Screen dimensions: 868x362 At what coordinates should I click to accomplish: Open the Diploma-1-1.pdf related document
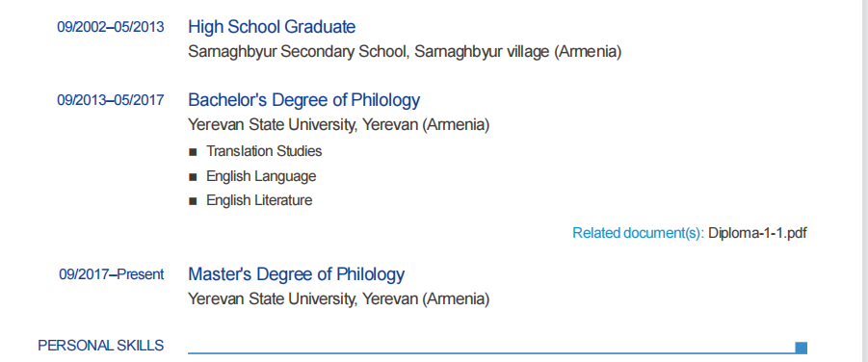tap(757, 233)
